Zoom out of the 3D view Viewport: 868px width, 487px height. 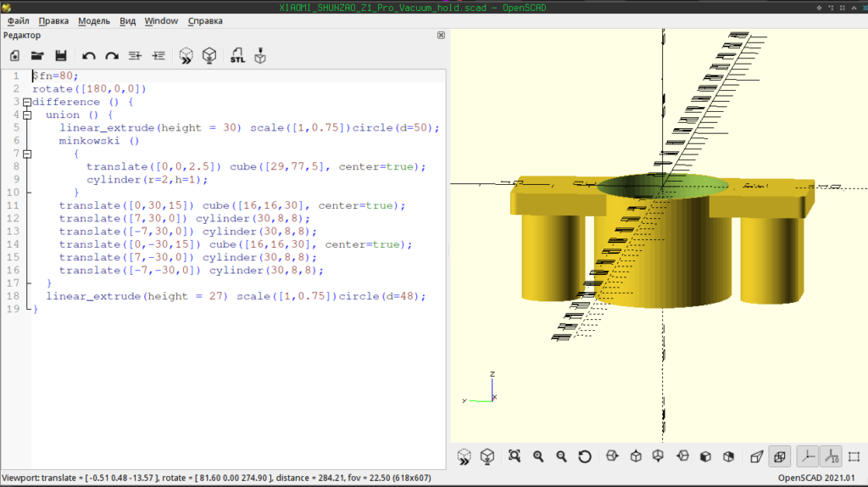pos(561,456)
